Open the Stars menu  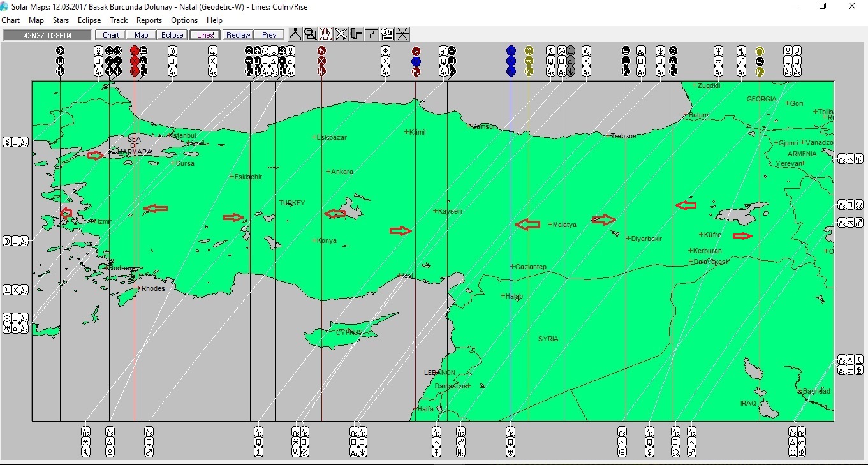point(61,20)
